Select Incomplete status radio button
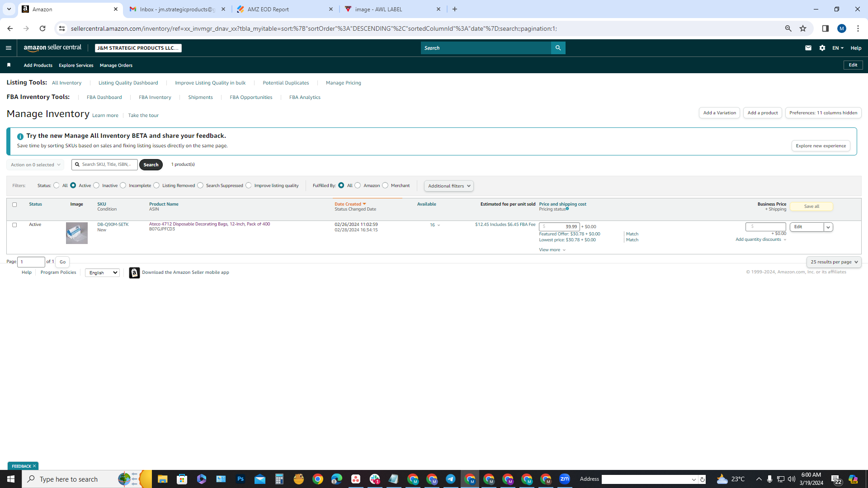868x488 pixels. pos(123,186)
